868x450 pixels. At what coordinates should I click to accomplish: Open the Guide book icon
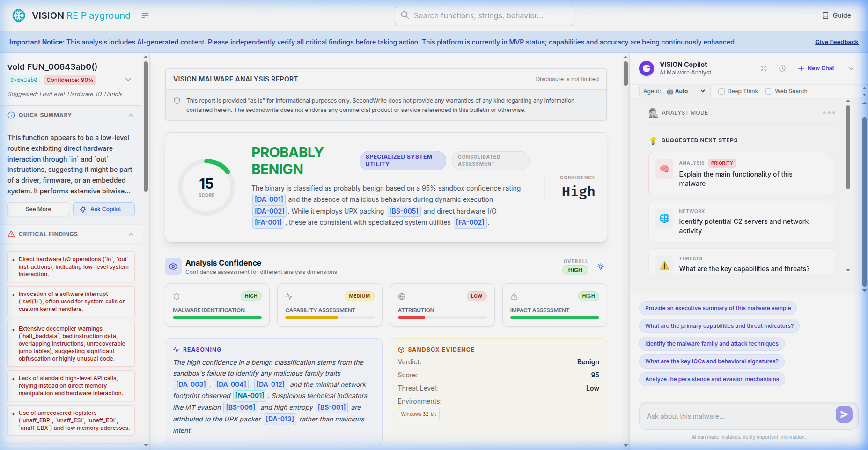tap(825, 15)
